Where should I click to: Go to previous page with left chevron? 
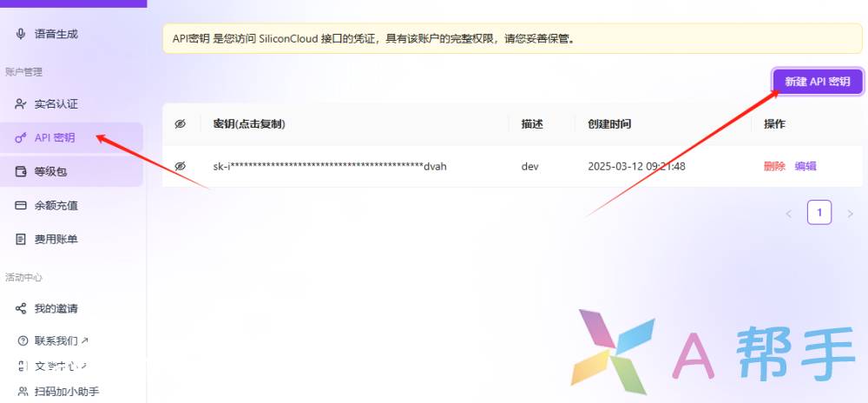[789, 213]
